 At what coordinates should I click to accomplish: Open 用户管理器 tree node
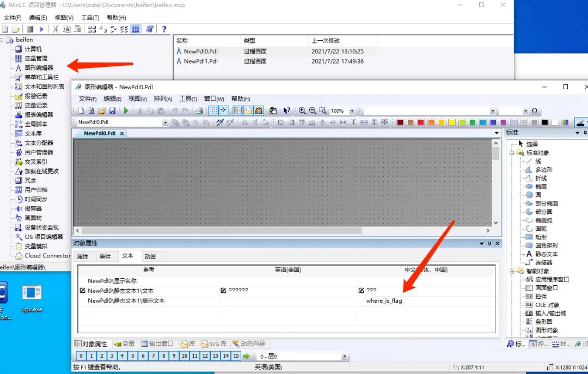pyautogui.click(x=39, y=152)
